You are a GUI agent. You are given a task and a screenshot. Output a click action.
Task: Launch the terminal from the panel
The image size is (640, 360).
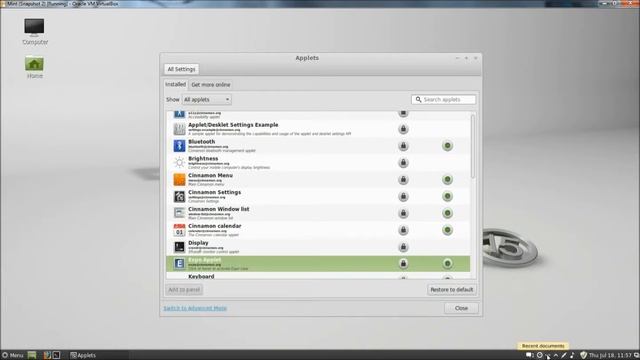coord(56,355)
